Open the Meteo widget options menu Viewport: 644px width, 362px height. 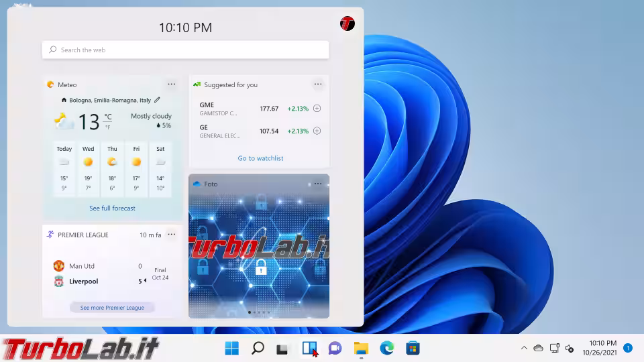tap(172, 84)
